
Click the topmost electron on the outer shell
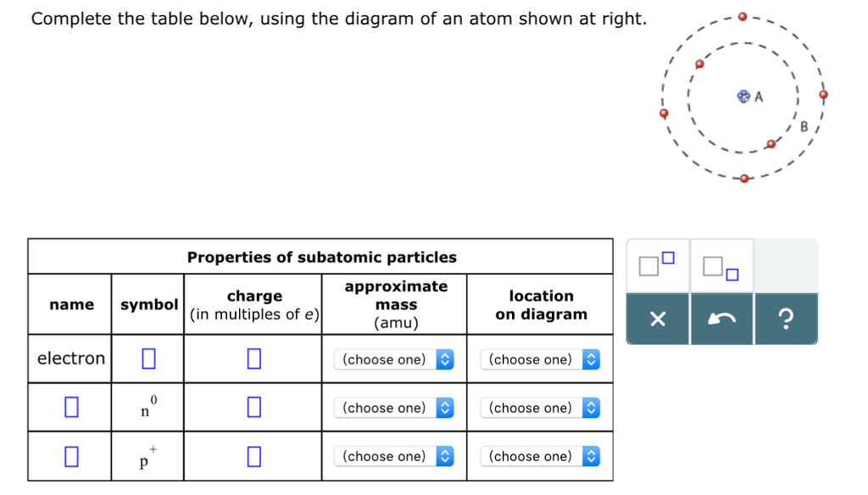pos(743,15)
